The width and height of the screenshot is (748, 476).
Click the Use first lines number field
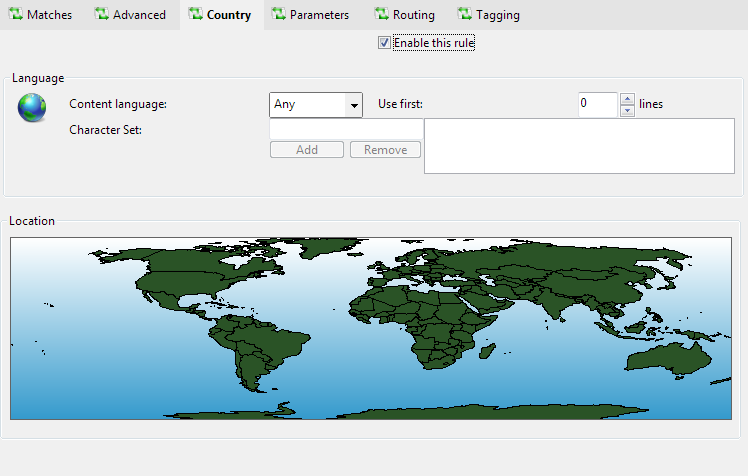click(598, 104)
